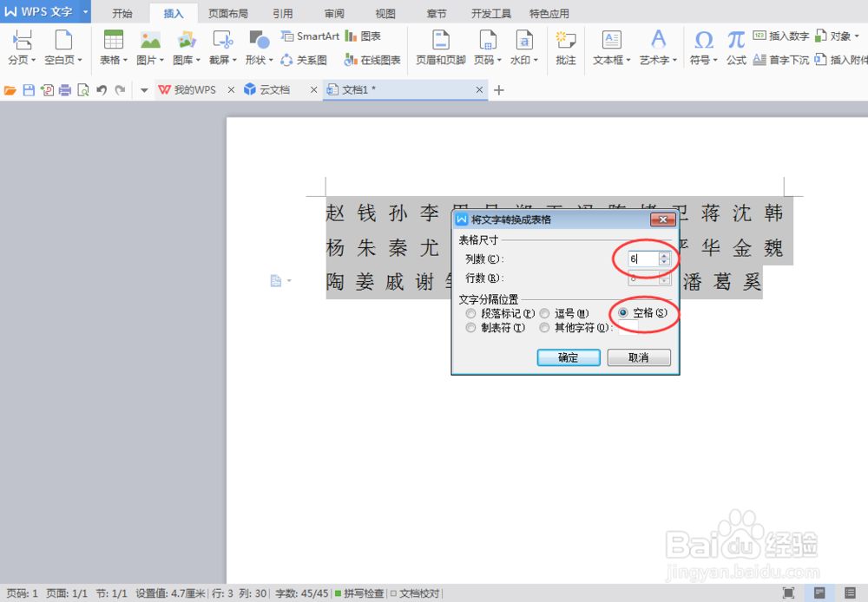Switch to the 开始 ribbon tab
This screenshot has height=602, width=868.
[122, 13]
